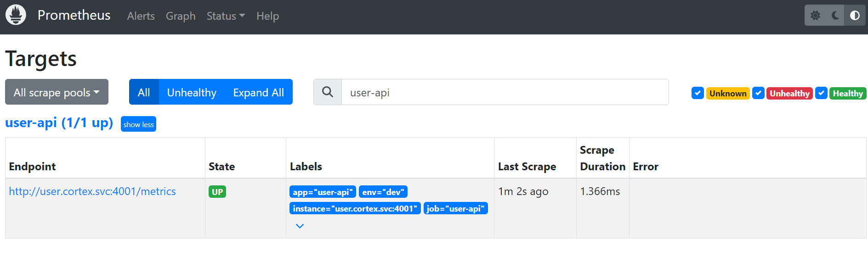Click the target search input field
Screen dimensions: 868x279
[505, 92]
